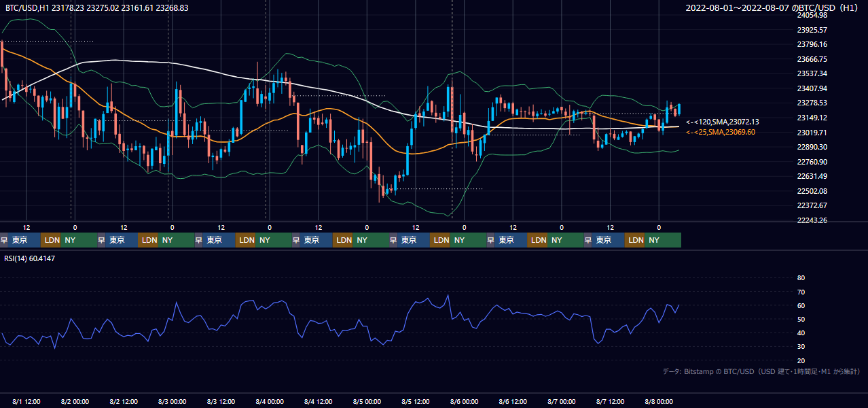Viewport: 868px width, 408px height.
Task: Click the 2022-08-01~2022-08-07 chart title
Action: point(774,8)
